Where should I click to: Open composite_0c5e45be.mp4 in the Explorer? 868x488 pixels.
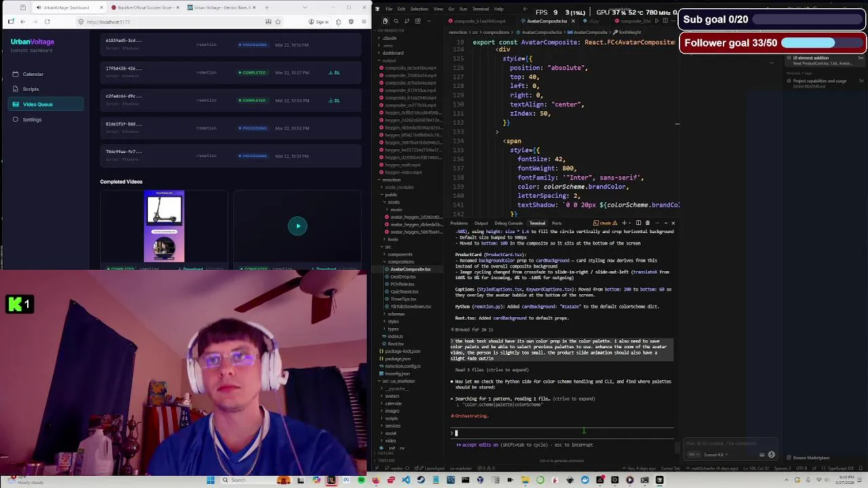[410, 68]
